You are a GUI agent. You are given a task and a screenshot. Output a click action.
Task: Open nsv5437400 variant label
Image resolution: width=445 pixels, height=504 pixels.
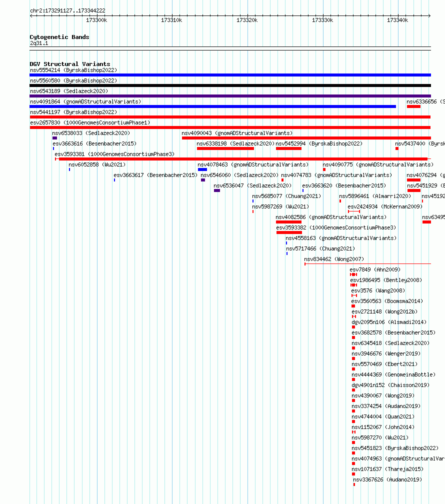click(x=420, y=143)
